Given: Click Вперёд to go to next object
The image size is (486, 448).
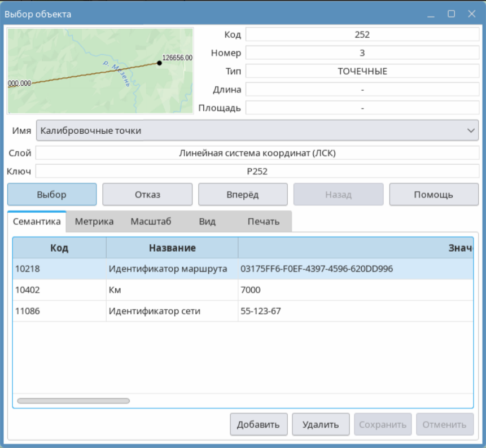Looking at the screenshot, I should pos(243,195).
